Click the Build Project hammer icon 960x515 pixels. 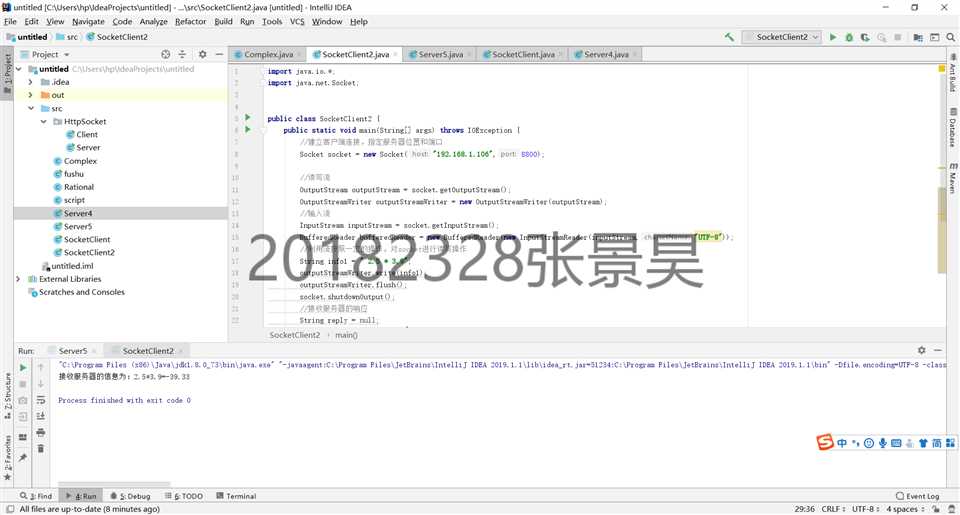click(x=729, y=37)
